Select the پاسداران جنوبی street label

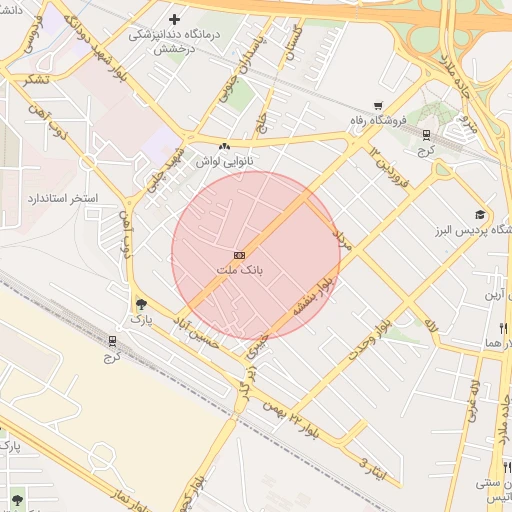click(x=243, y=69)
